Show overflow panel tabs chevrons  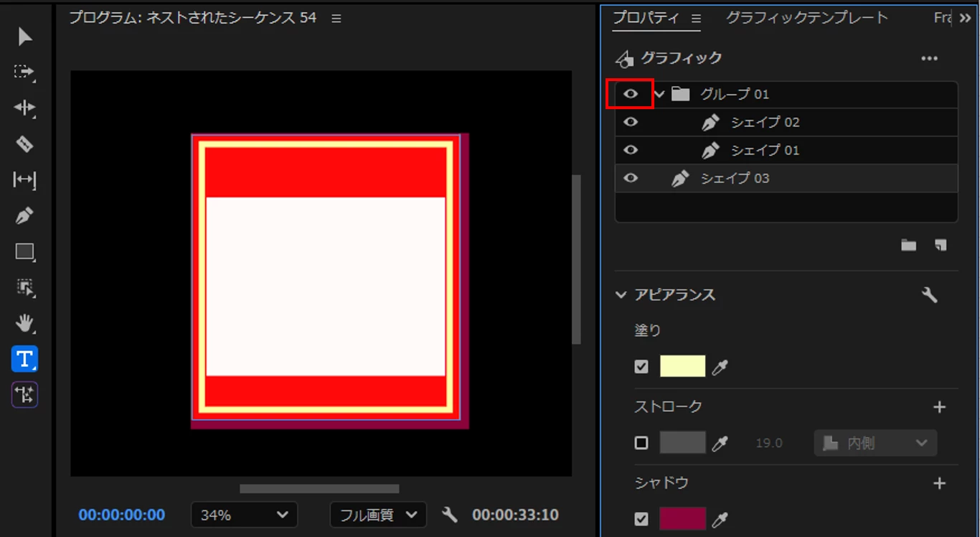tap(965, 19)
